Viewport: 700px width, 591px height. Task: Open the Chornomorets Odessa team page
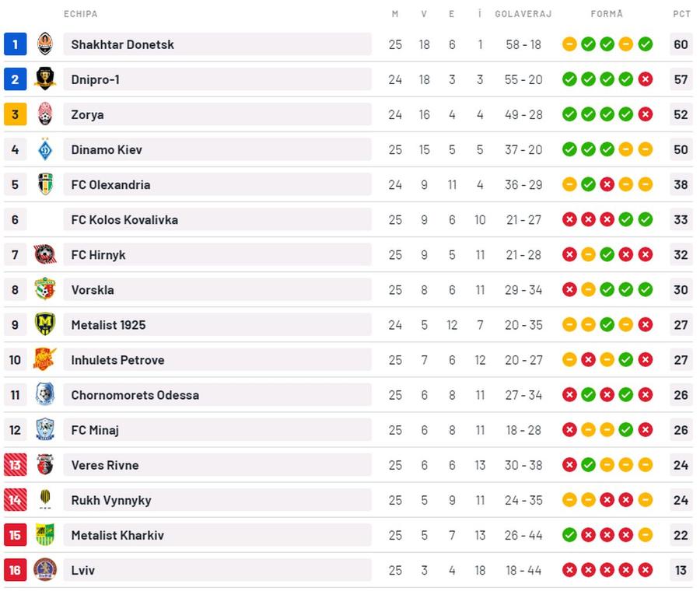click(x=135, y=395)
